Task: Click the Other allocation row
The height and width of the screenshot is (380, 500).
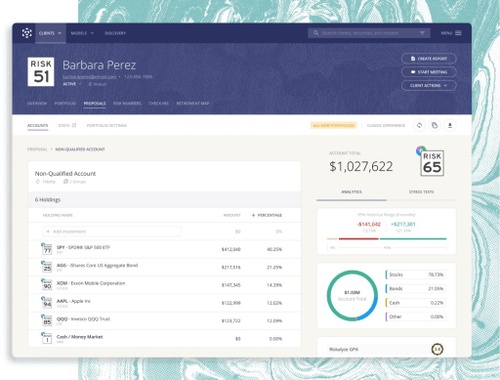Action: tap(416, 317)
